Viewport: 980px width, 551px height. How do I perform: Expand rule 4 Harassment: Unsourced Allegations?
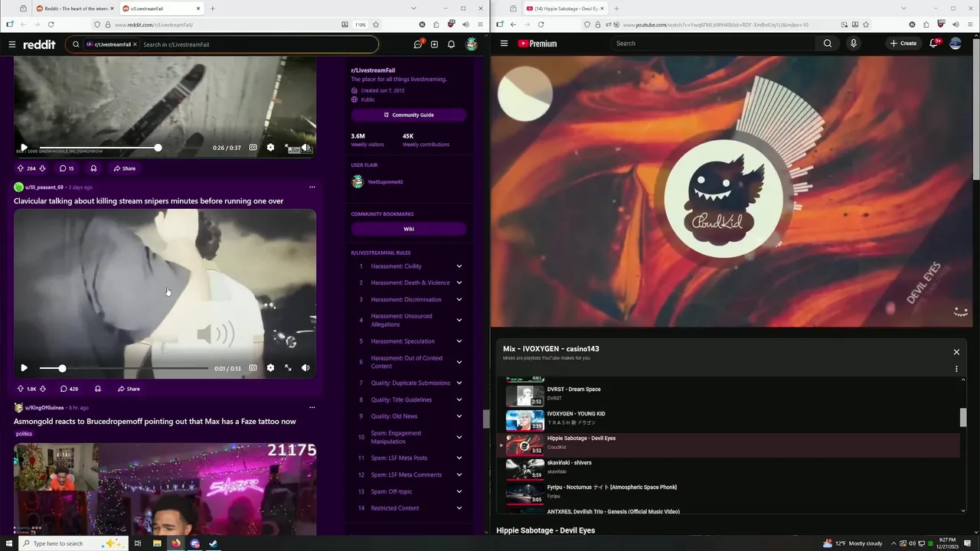coord(409,320)
